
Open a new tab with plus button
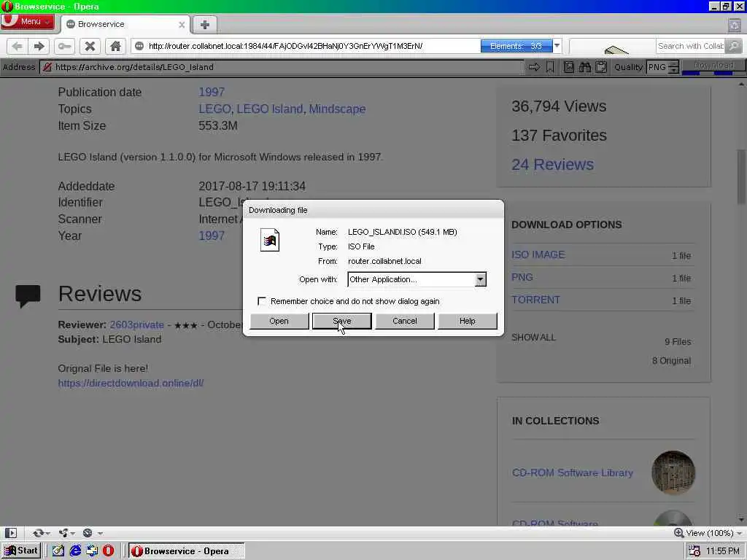[x=205, y=25]
